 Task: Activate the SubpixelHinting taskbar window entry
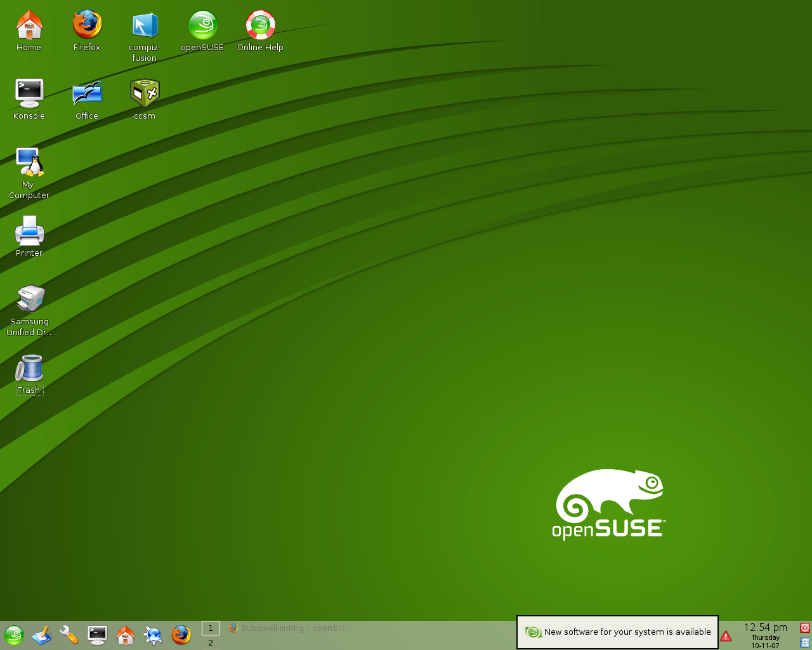pos(289,628)
